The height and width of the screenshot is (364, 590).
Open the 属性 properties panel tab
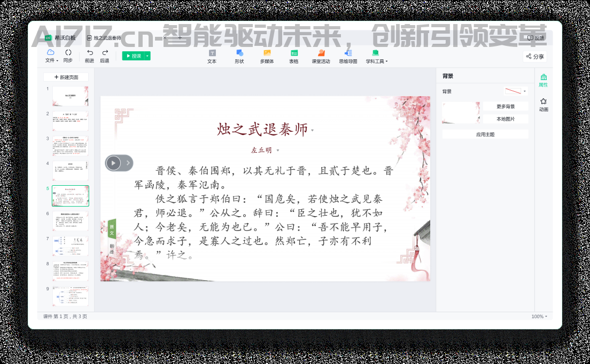coord(543,81)
